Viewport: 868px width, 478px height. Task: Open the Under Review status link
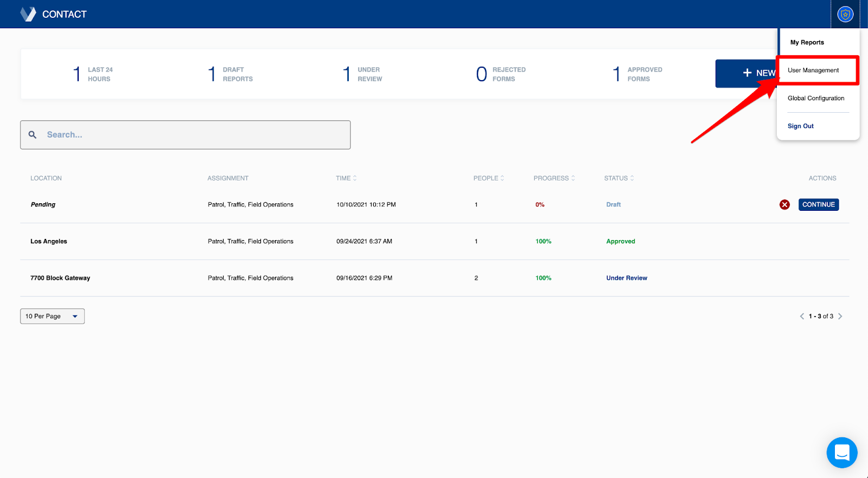[x=627, y=278]
